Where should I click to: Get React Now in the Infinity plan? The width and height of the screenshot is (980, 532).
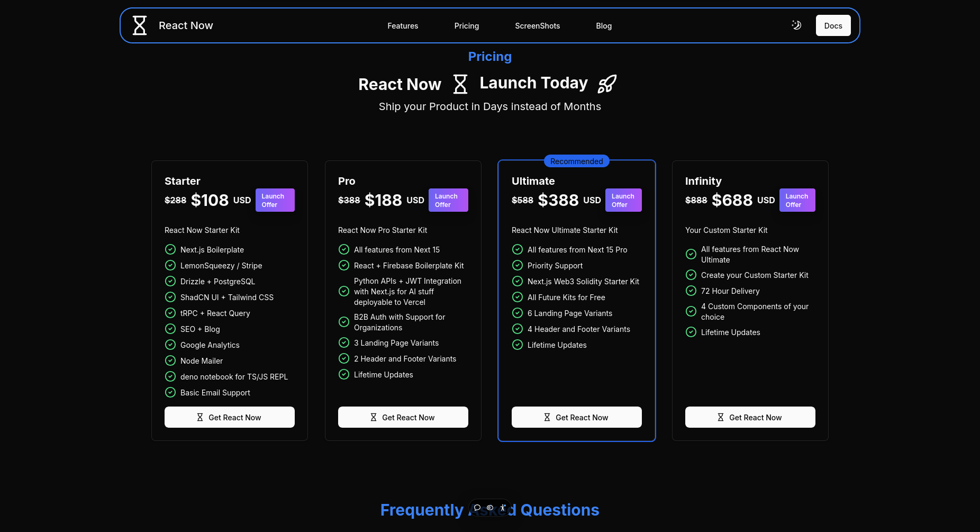(x=750, y=417)
